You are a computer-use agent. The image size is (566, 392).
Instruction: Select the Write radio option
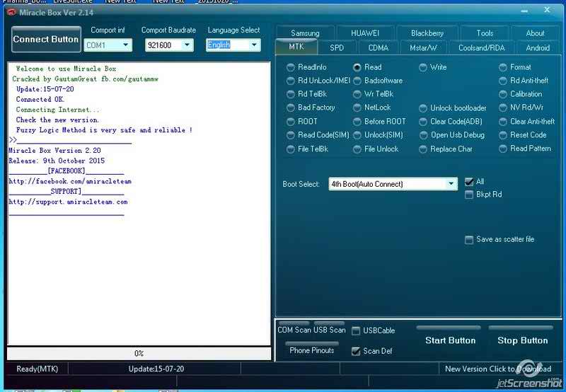tap(433, 67)
